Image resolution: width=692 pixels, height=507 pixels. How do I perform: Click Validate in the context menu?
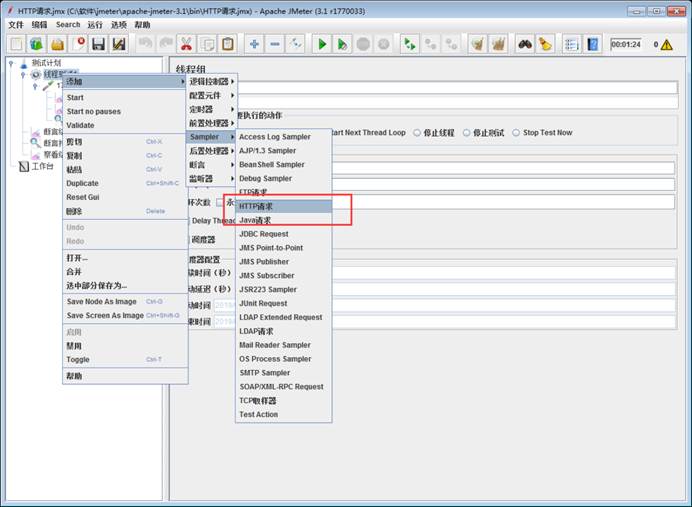(x=124, y=125)
